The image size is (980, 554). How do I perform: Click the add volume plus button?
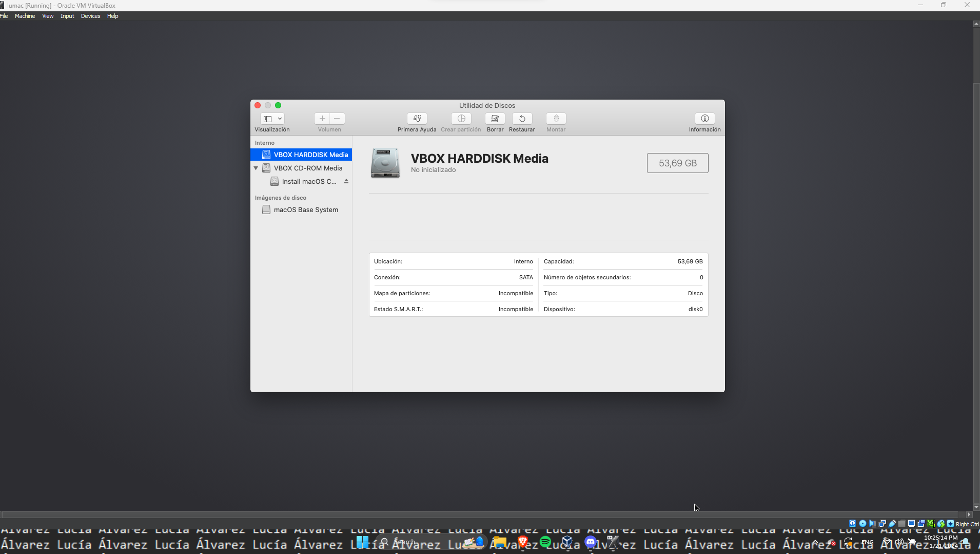[x=322, y=119]
